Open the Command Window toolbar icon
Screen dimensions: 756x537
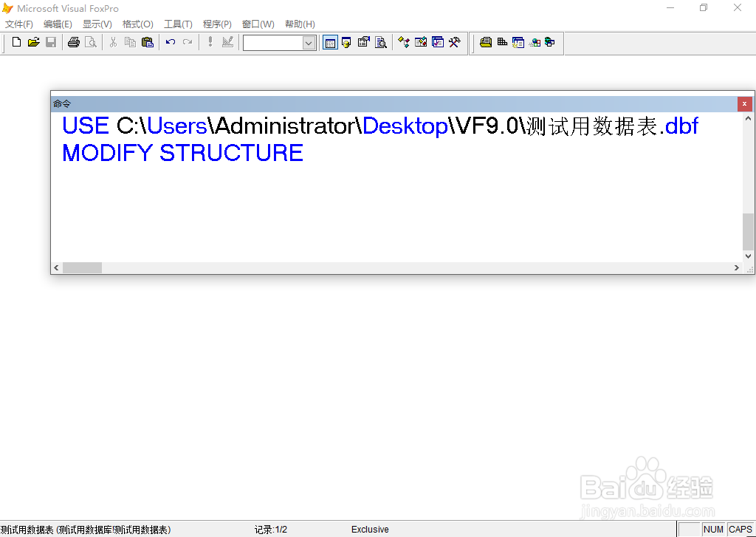(x=329, y=42)
